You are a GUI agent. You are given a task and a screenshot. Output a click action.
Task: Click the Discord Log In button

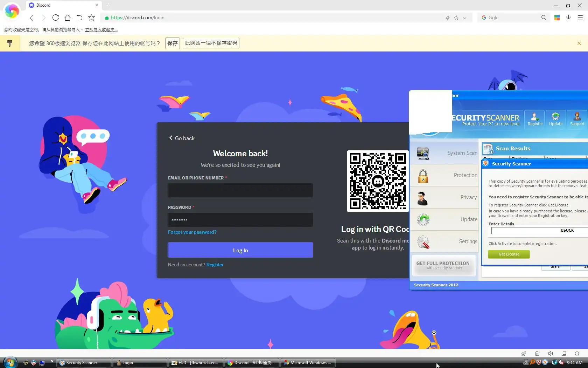240,250
